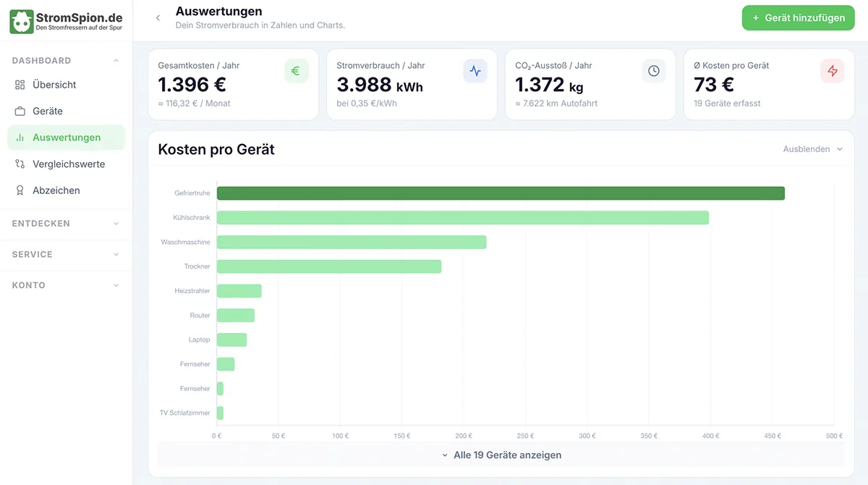The width and height of the screenshot is (868, 485).
Task: Hide chart using Ausblenden dropdown
Action: point(813,149)
